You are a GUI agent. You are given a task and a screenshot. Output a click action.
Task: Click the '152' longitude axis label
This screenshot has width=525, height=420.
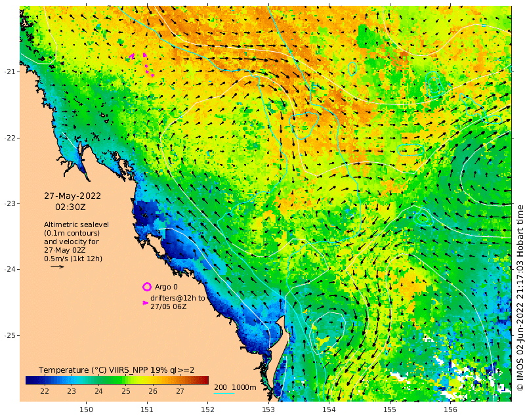coord(208,409)
